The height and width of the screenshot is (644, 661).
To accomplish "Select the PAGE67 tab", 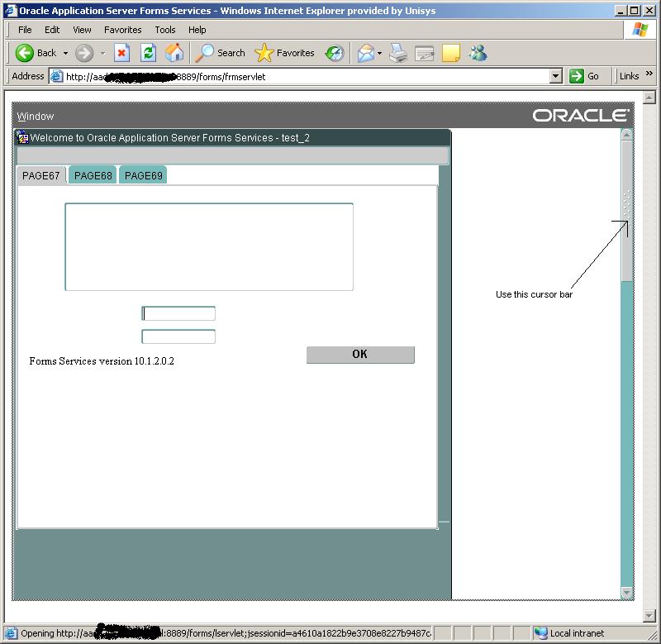I will 40,175.
